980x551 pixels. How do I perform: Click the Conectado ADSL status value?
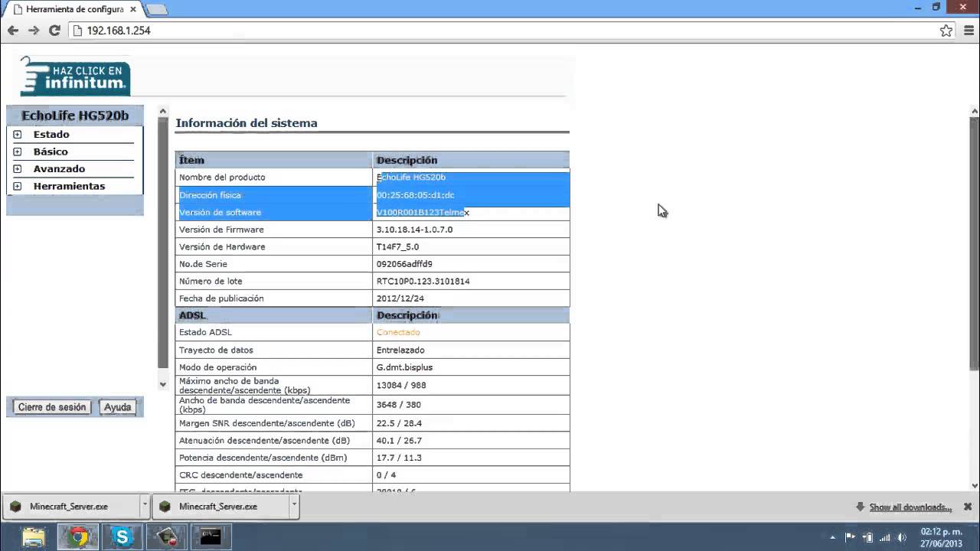tap(398, 332)
